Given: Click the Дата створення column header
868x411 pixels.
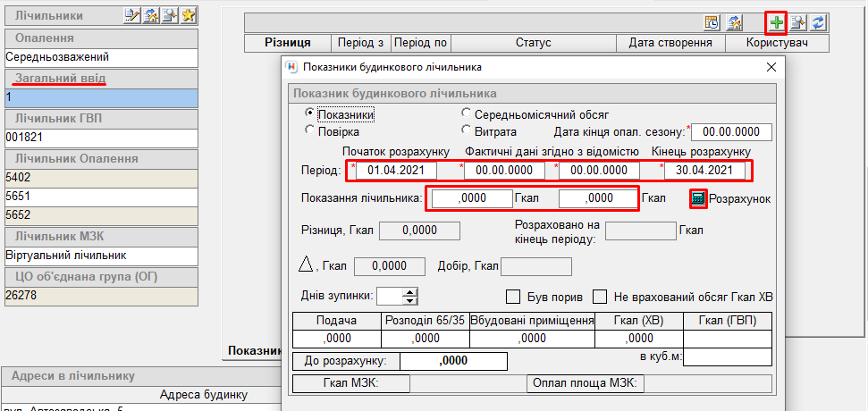Looking at the screenshot, I should tap(670, 43).
